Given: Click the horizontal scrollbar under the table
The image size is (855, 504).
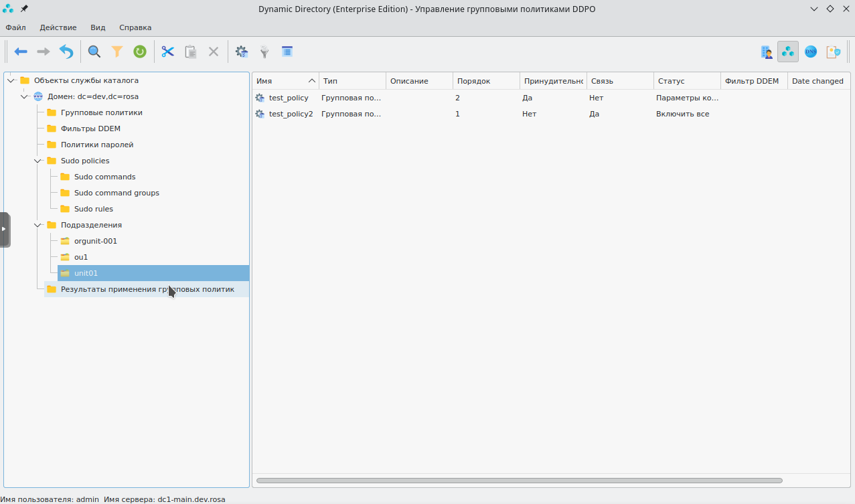Looking at the screenshot, I should pyautogui.click(x=519, y=481).
